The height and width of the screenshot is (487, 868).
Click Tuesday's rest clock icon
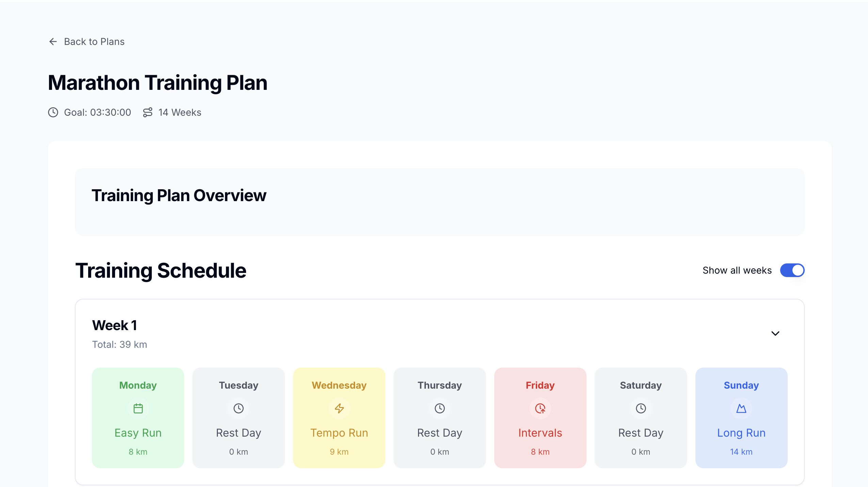(238, 408)
